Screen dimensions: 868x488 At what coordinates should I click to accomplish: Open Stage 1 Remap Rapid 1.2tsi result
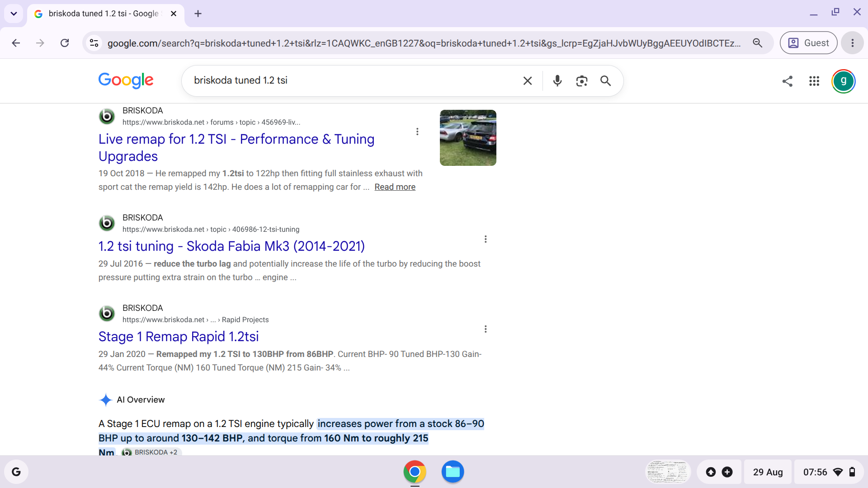coord(179,337)
